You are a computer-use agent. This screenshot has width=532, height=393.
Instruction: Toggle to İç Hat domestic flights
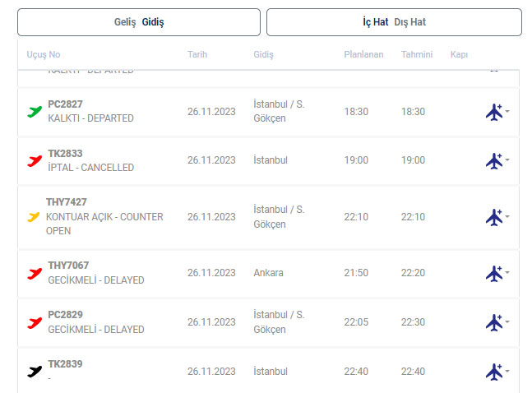pos(375,22)
